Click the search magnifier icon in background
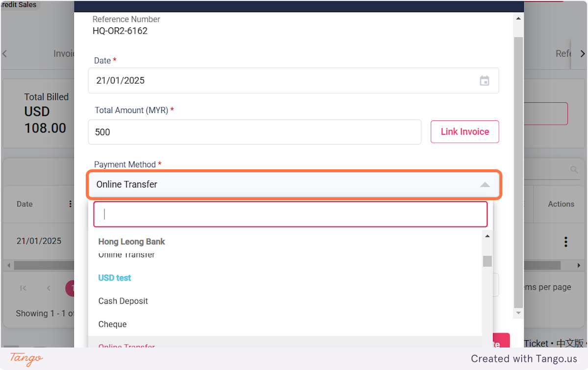588x370 pixels. pyautogui.click(x=574, y=170)
